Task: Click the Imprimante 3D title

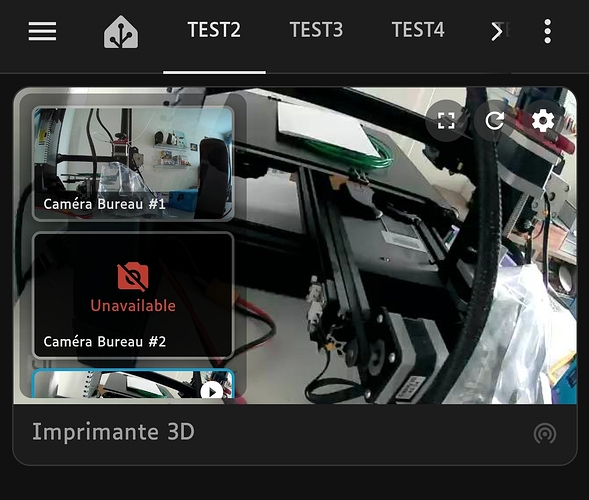Action: coord(113,432)
